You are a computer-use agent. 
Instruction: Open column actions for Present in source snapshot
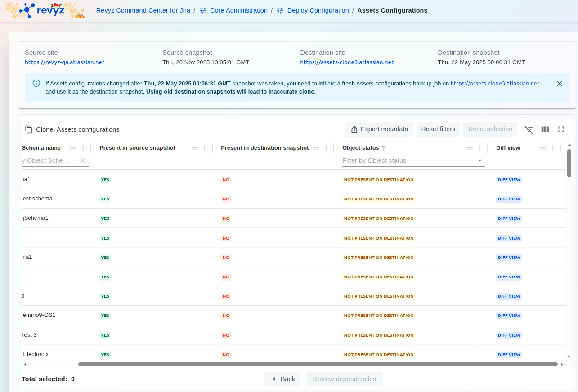(205, 148)
